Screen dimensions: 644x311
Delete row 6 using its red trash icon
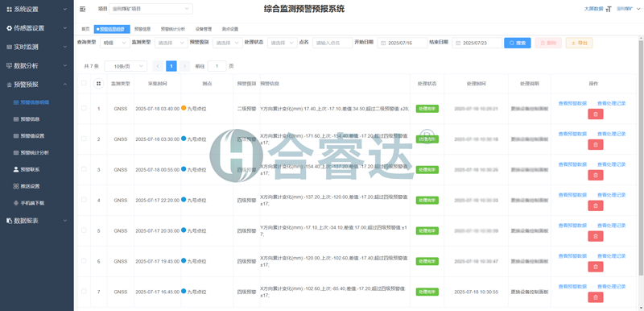[x=596, y=267]
